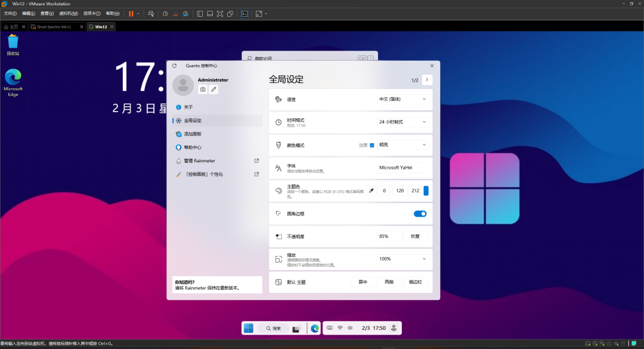Screen dimensions: 644x349
Task: Click the refresh icon in Quanto 控制中心 titlebar
Action: tap(174, 66)
